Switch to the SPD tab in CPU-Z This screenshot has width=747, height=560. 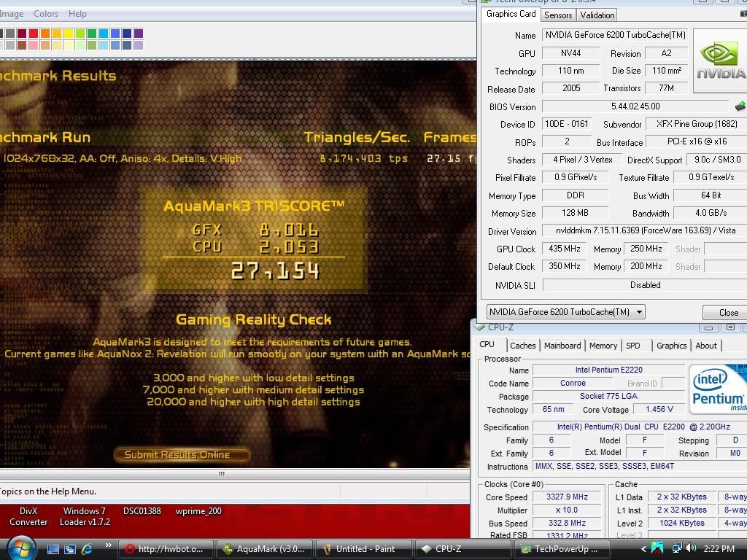(633, 346)
